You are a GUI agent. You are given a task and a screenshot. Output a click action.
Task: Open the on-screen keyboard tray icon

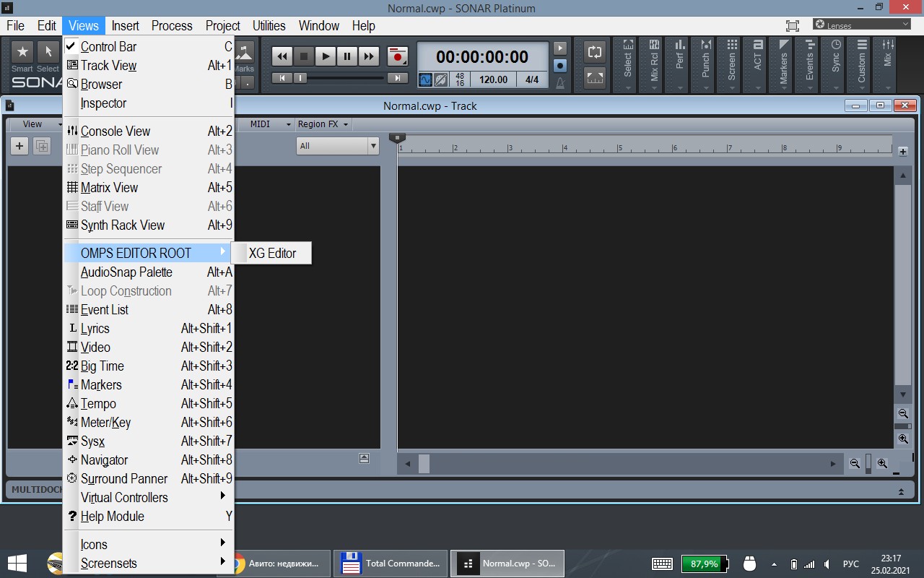click(x=662, y=564)
